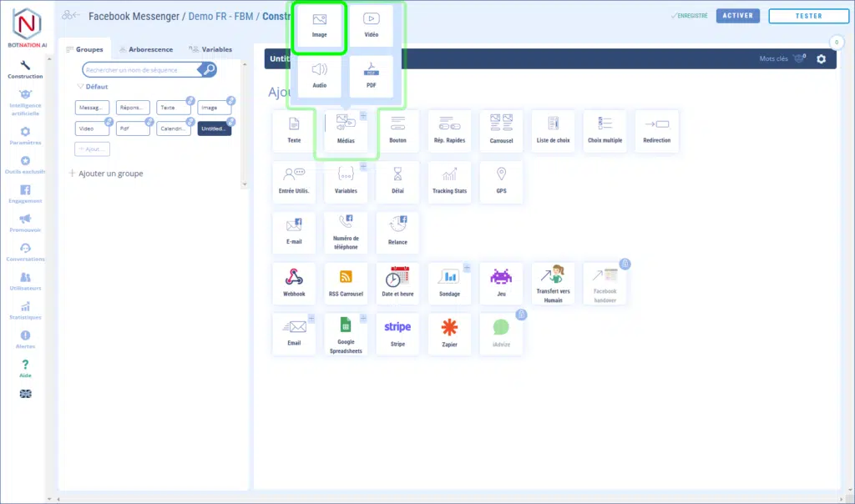Click the ACTIVER button

737,16
